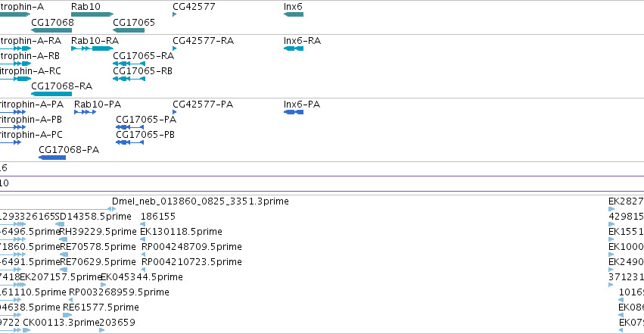
Task: Click the CG17065-PB protein glyph
Action: pos(130,142)
